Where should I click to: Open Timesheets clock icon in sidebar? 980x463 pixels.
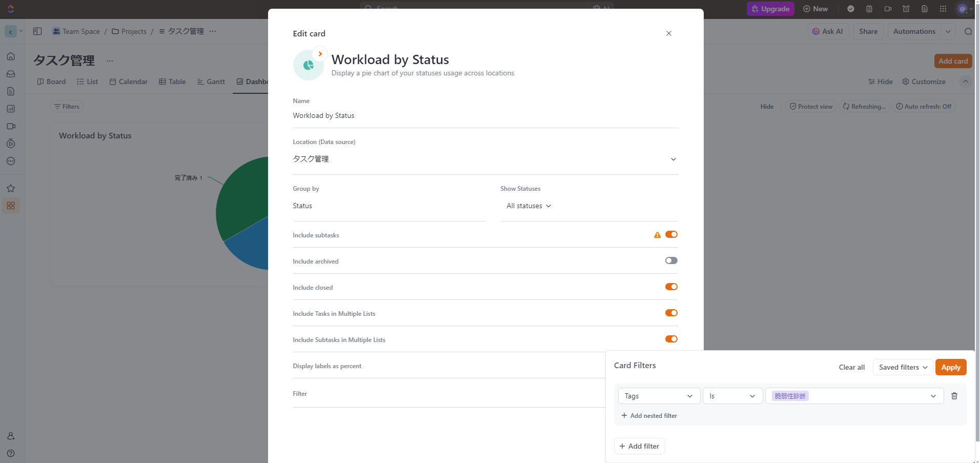click(11, 144)
